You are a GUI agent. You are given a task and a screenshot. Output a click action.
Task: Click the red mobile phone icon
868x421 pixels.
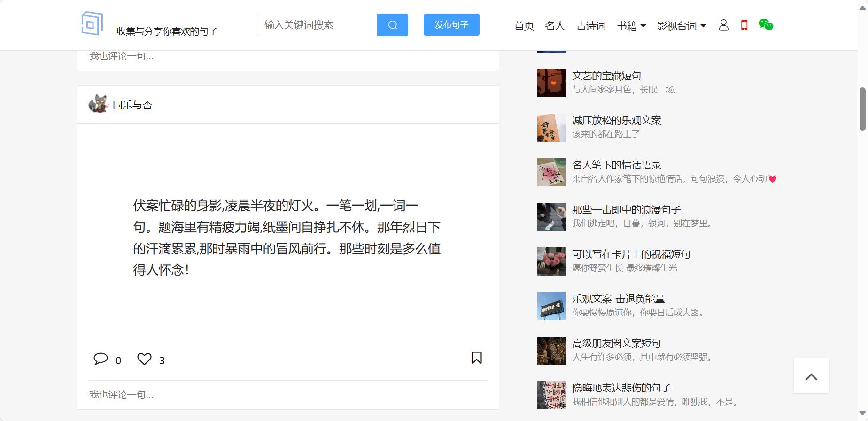[x=744, y=25]
